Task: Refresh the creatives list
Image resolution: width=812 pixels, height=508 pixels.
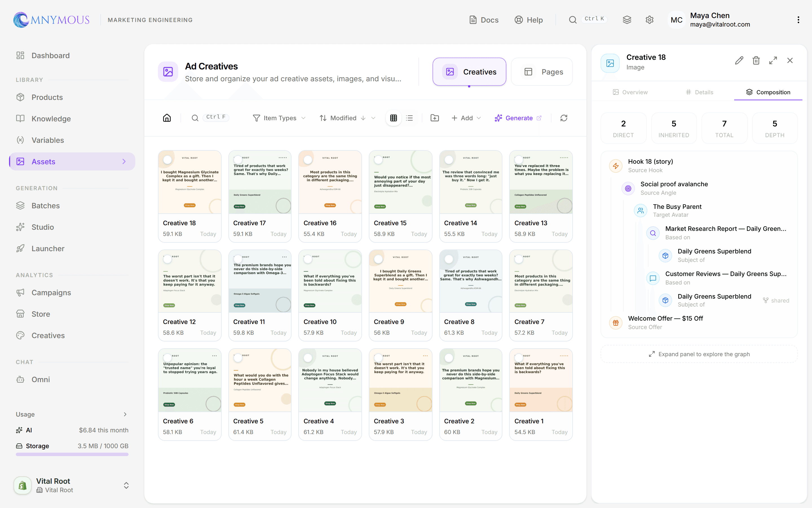Action: click(x=564, y=118)
